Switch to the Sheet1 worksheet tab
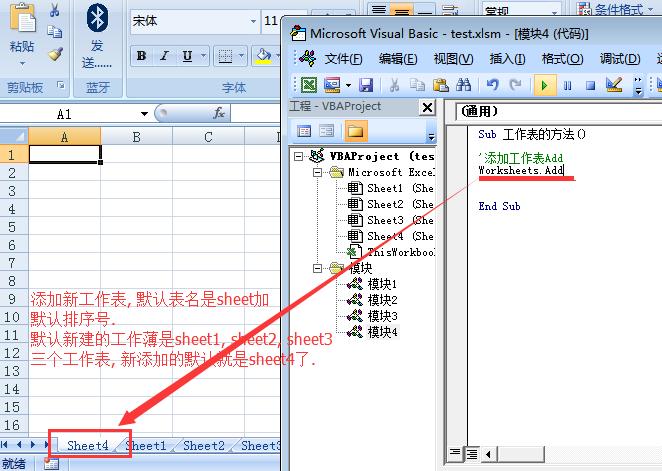This screenshot has height=471, width=662. pyautogui.click(x=147, y=446)
